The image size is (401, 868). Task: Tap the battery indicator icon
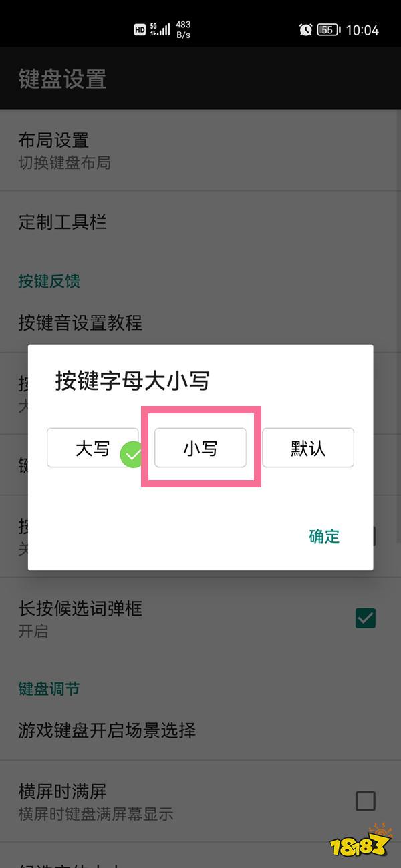tap(329, 29)
